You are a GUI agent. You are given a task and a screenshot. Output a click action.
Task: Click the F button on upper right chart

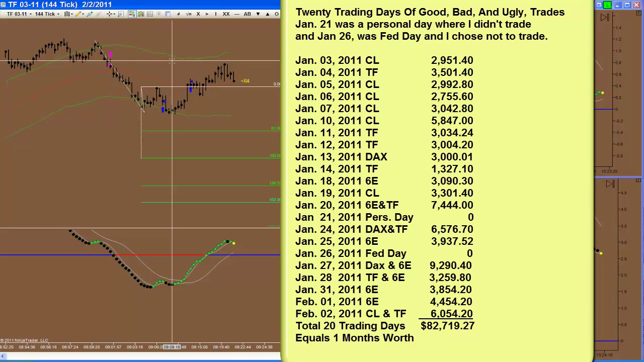point(639,14)
